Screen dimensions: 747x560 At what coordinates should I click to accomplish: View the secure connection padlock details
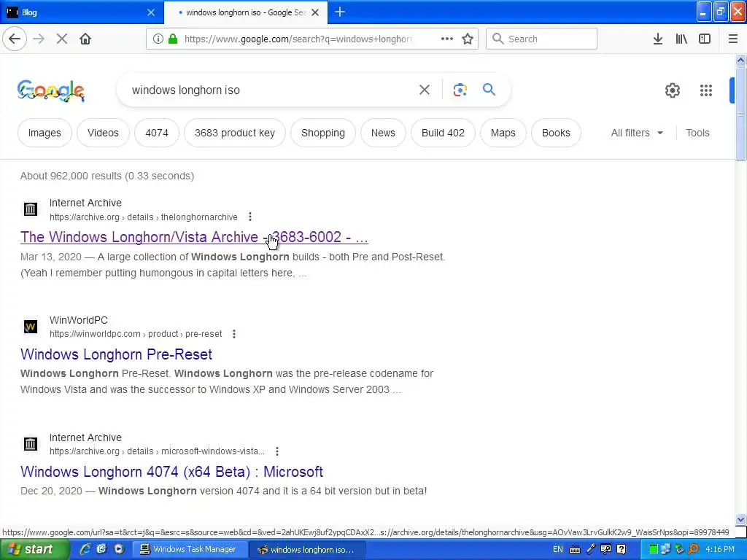[x=173, y=39]
